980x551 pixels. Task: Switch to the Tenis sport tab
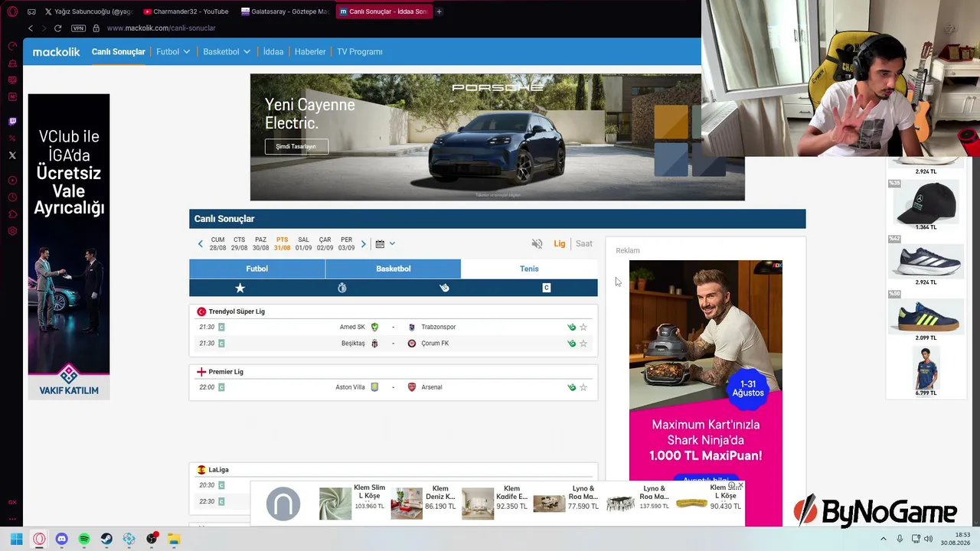coord(529,269)
